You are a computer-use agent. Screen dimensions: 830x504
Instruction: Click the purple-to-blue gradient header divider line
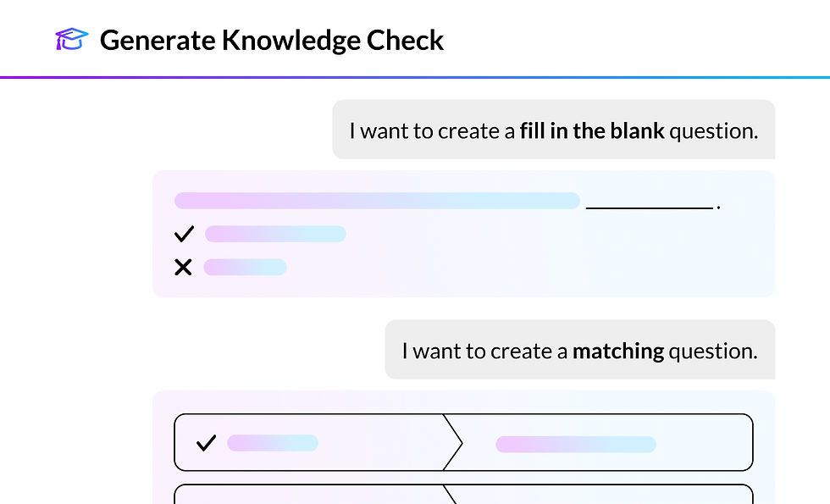pyautogui.click(x=415, y=77)
